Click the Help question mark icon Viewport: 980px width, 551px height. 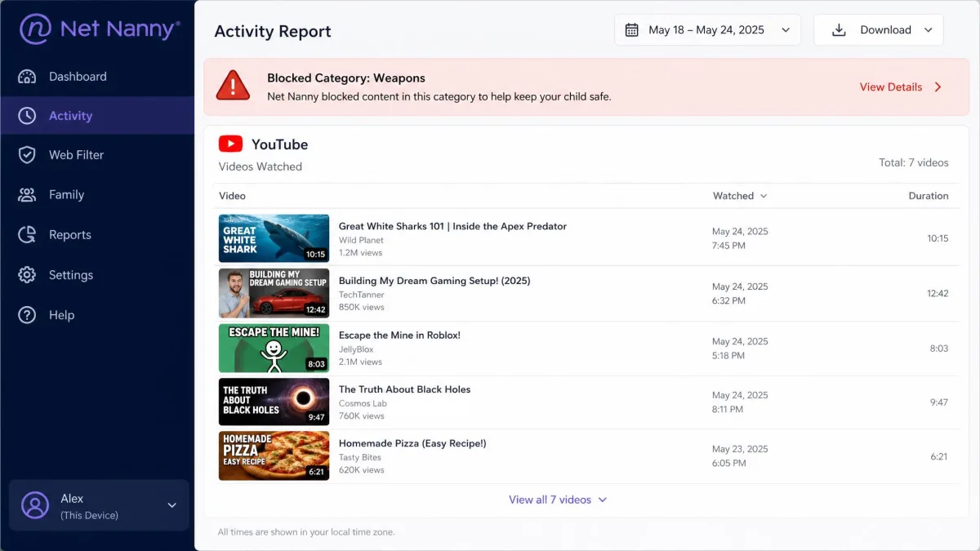pyautogui.click(x=27, y=315)
